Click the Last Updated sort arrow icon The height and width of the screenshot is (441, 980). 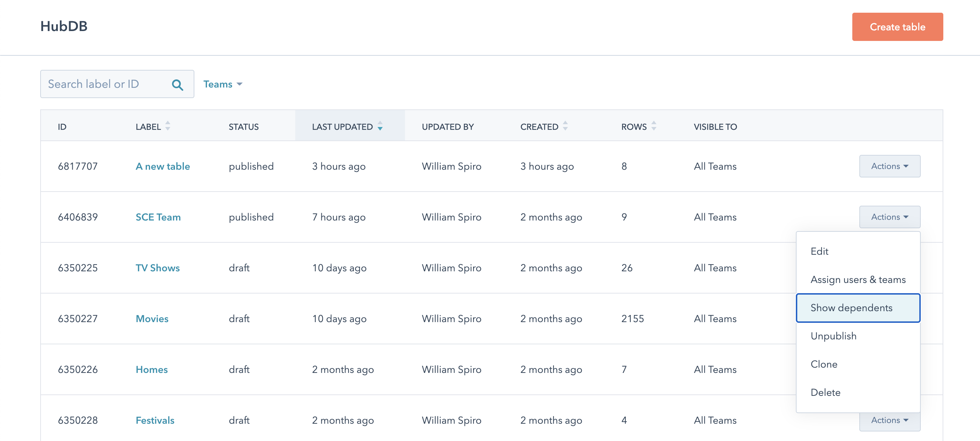point(380,126)
